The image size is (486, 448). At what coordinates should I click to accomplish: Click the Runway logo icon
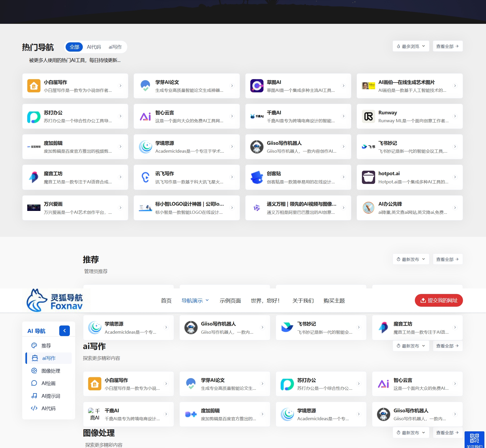(368, 116)
